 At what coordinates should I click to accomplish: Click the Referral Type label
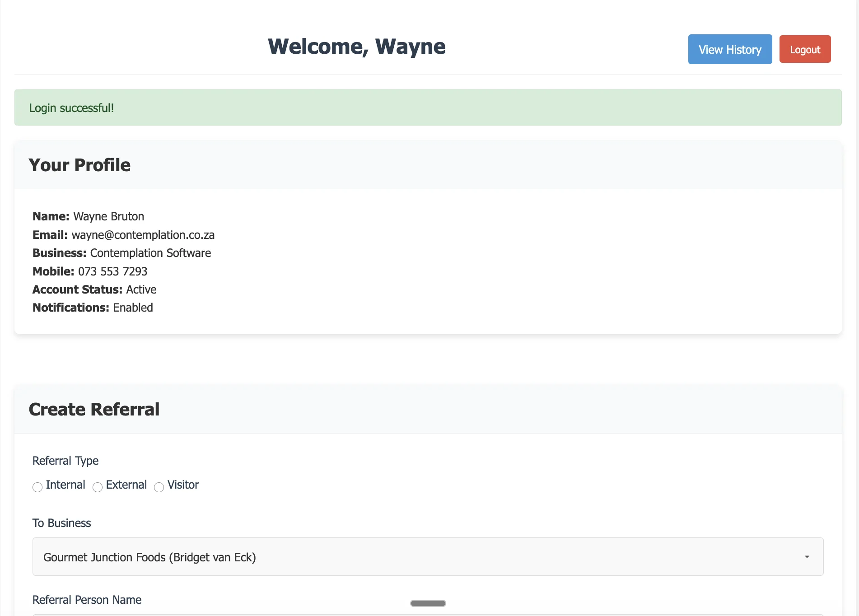[x=65, y=461]
